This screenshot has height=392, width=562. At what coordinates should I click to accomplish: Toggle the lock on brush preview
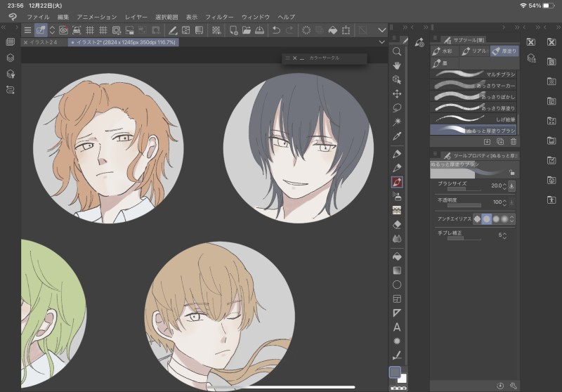512,172
